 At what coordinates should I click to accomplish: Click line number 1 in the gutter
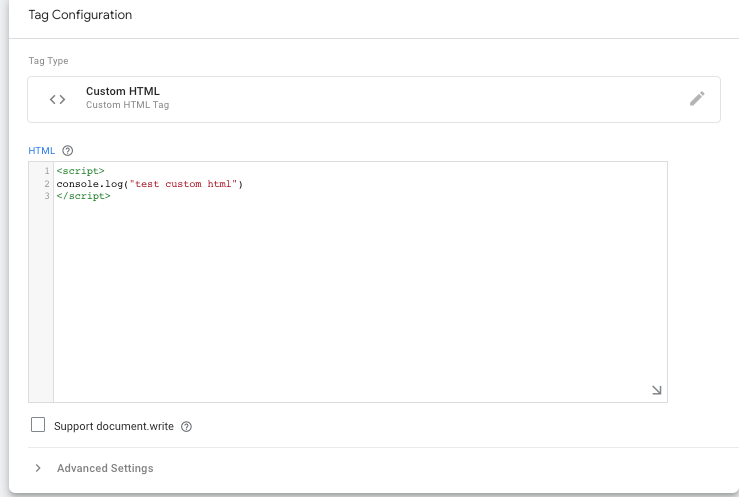[x=47, y=171]
